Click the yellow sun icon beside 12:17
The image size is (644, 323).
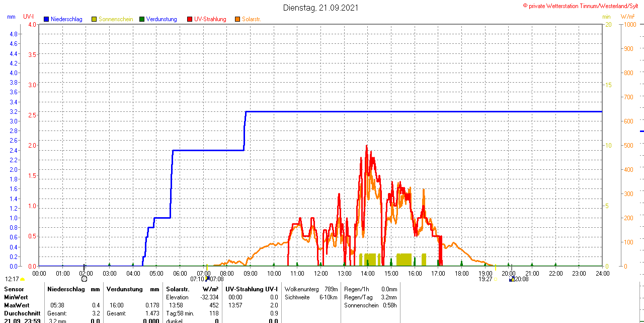22,279
